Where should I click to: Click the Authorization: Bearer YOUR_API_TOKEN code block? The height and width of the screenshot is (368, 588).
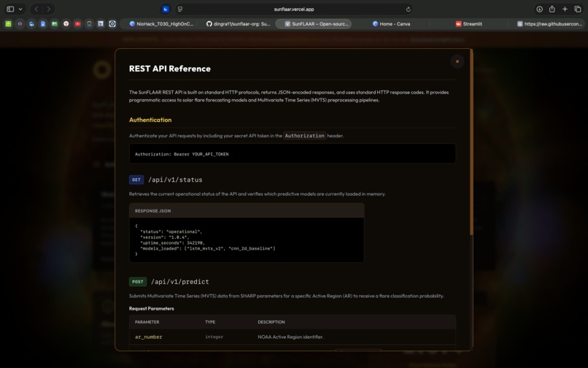[292, 154]
